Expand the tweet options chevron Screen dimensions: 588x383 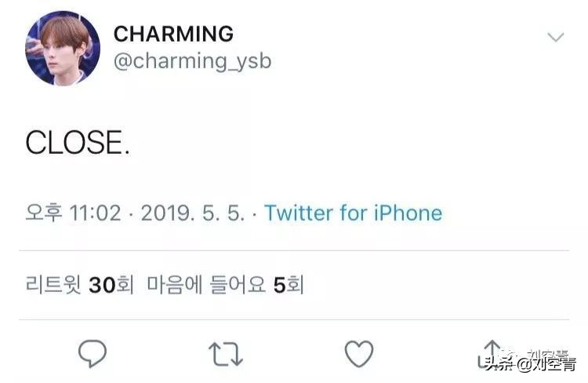click(555, 37)
